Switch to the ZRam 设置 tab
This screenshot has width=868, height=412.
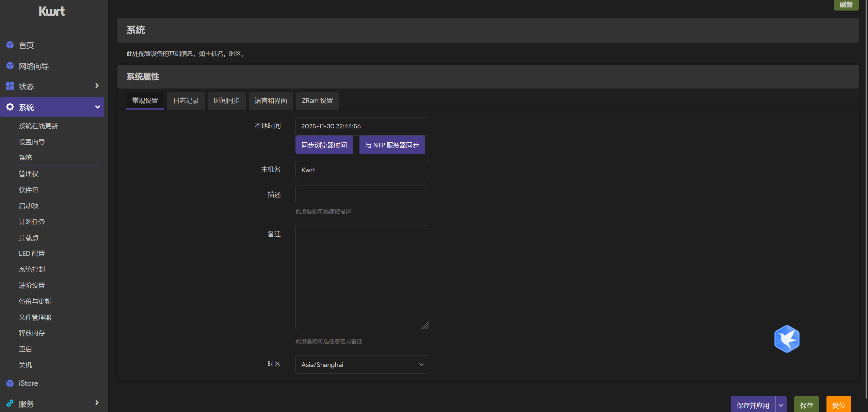tap(317, 101)
